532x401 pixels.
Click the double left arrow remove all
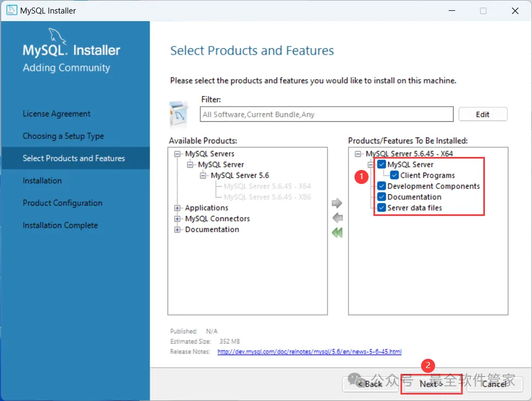(337, 233)
